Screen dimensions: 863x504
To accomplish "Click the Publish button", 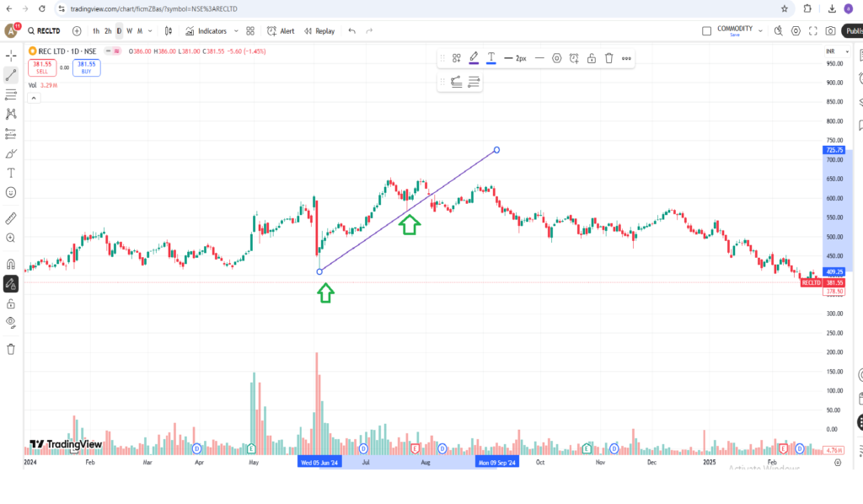I will (x=853, y=31).
